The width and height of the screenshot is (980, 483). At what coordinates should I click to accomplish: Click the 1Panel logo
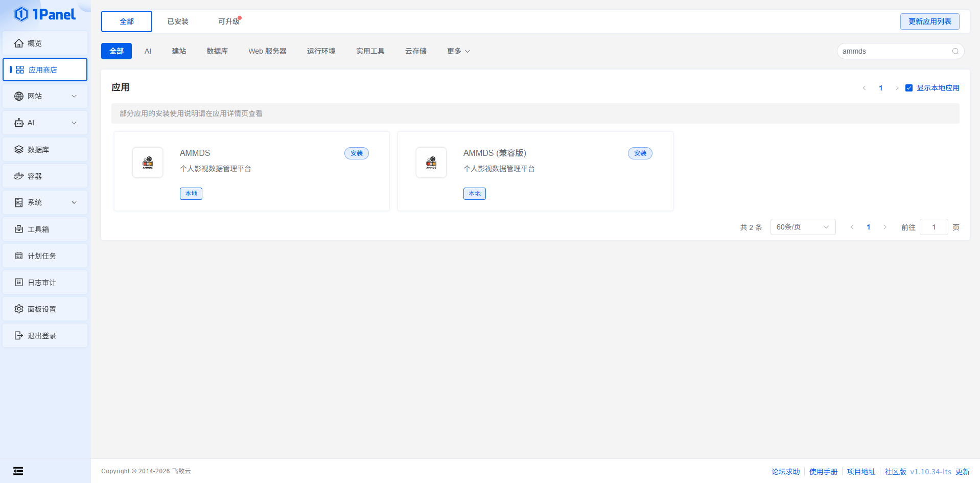click(45, 14)
